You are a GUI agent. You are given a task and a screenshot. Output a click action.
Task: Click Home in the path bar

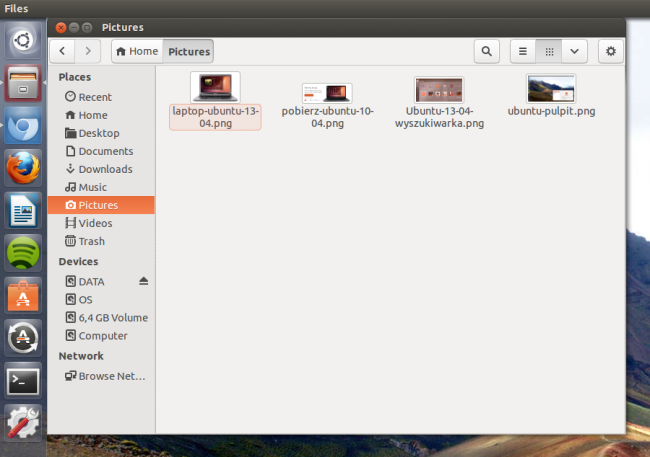click(x=137, y=51)
